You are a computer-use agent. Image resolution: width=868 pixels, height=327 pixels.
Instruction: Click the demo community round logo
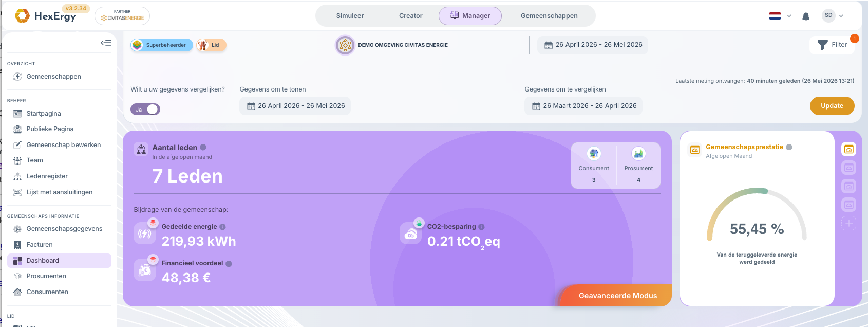(345, 45)
